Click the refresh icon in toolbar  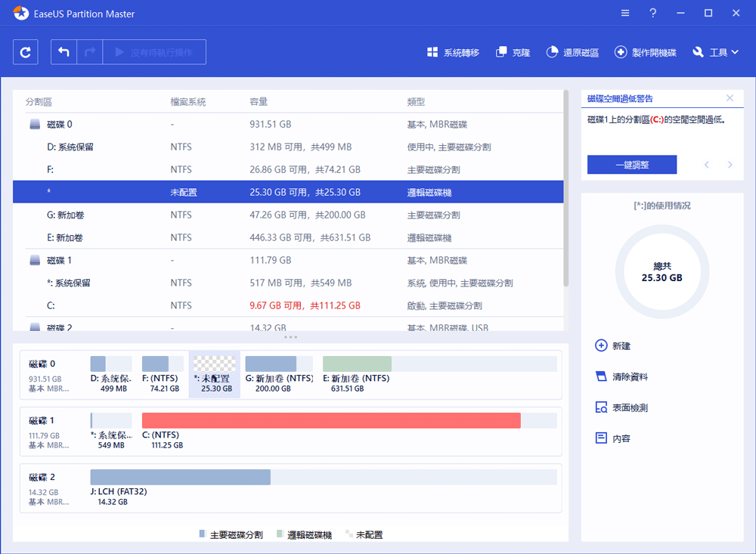26,52
